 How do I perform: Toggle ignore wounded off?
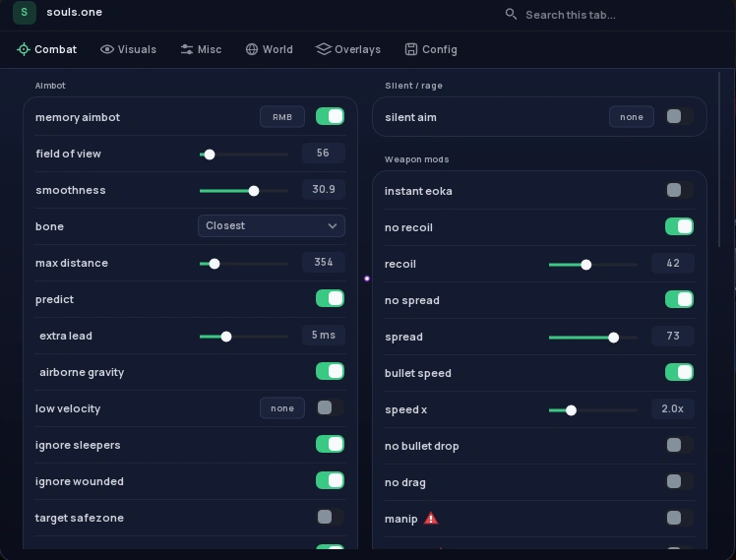330,480
